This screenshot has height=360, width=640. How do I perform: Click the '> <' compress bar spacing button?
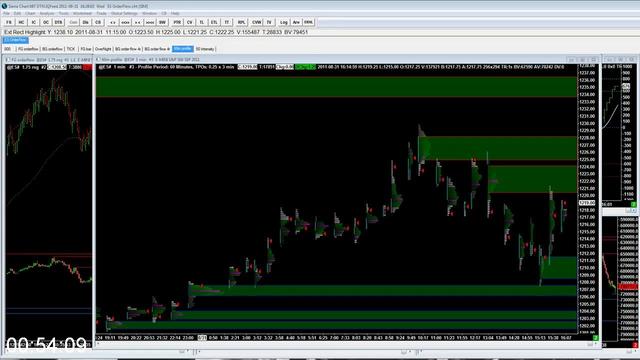pyautogui.click(x=138, y=22)
